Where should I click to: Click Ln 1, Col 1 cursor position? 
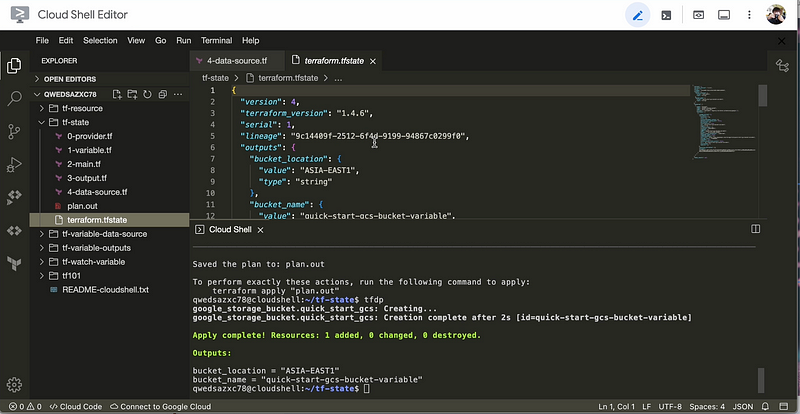[616, 407]
